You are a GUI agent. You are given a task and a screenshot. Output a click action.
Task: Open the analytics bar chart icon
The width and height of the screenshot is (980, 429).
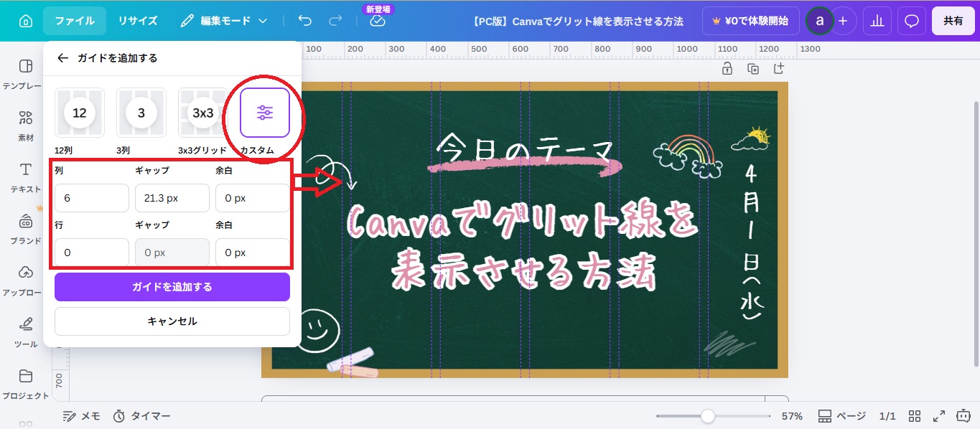click(x=877, y=21)
